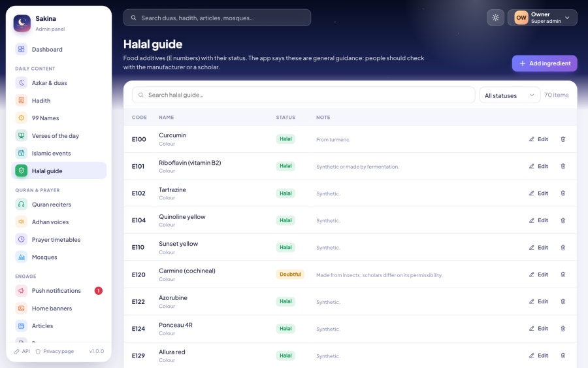This screenshot has width=588, height=368.
Task: Go to Mosques sidebar item
Action: click(x=59, y=258)
